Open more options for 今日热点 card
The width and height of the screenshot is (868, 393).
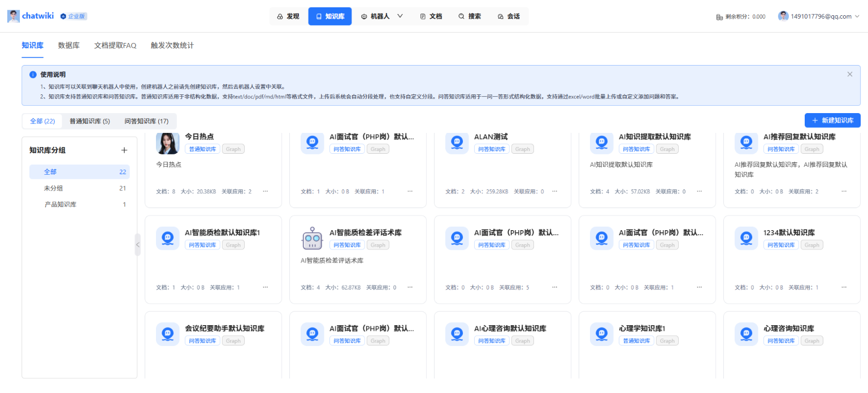pyautogui.click(x=266, y=192)
